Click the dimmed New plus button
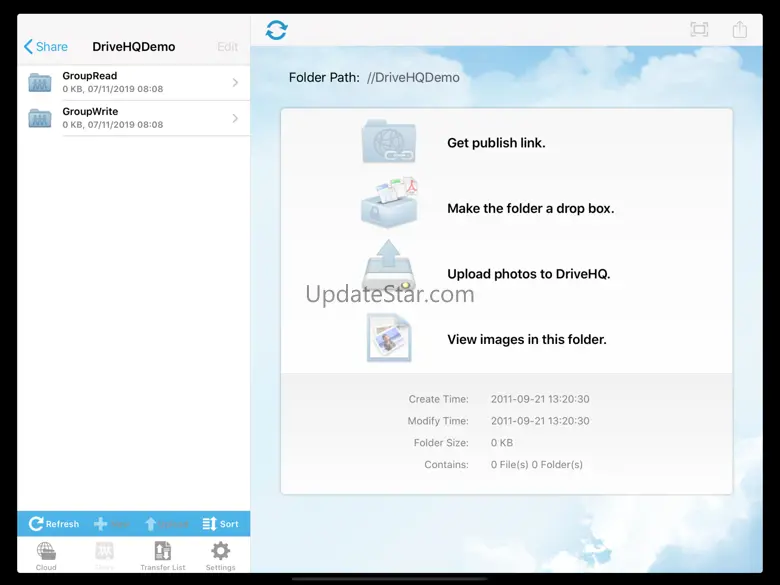 [112, 524]
